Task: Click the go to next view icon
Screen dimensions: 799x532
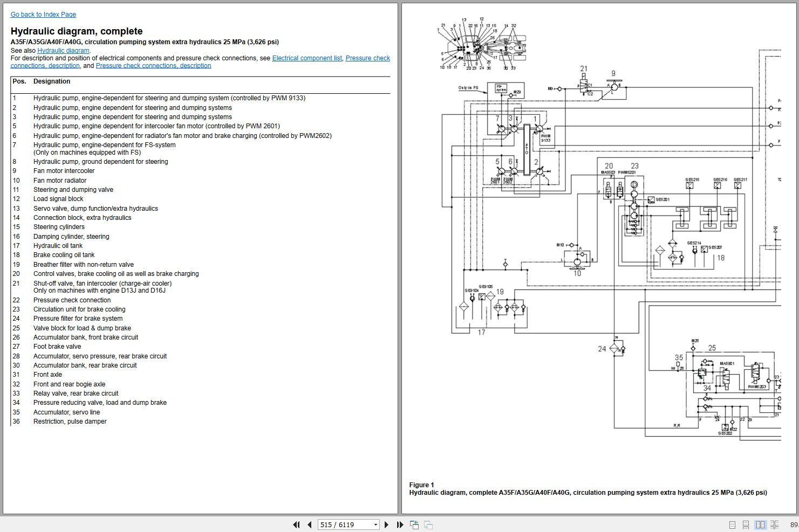Action: tap(428, 524)
